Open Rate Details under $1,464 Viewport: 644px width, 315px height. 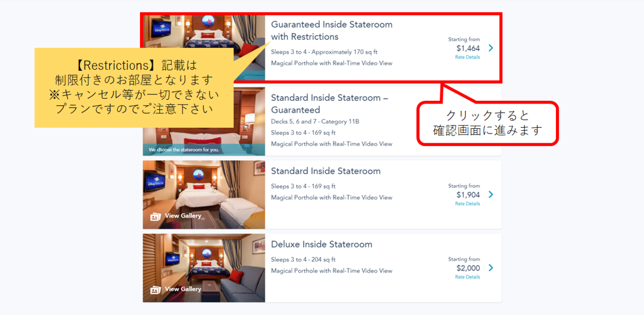[x=467, y=57]
